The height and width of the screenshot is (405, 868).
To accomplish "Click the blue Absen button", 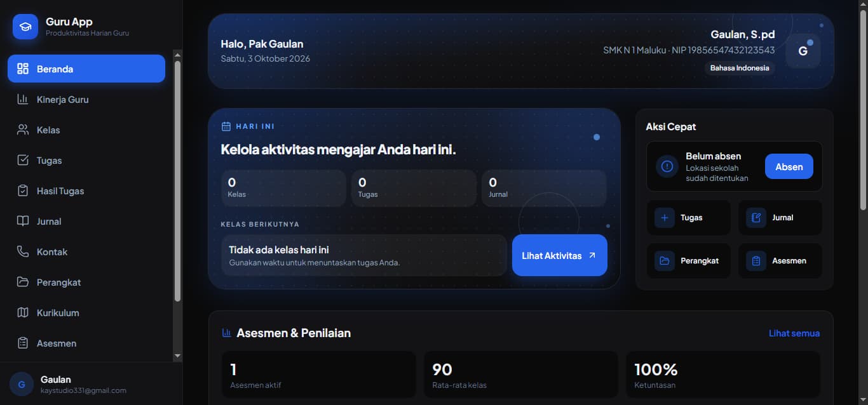I will (789, 166).
